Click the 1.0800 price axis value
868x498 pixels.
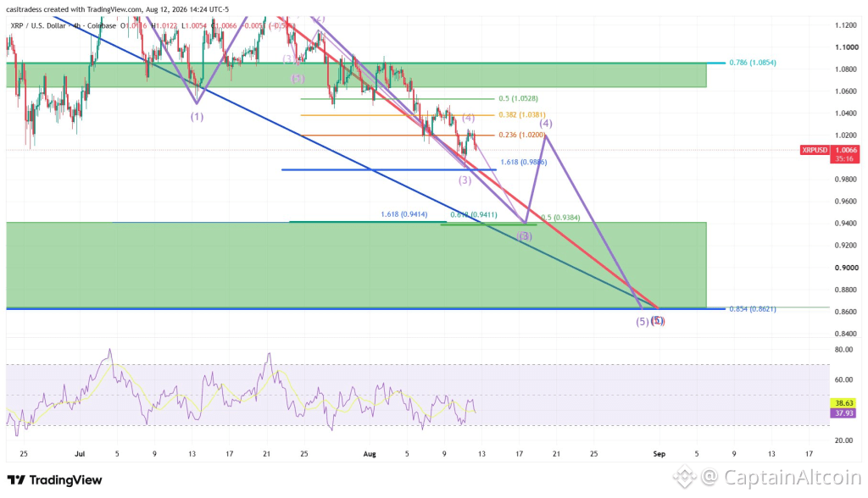click(x=847, y=69)
